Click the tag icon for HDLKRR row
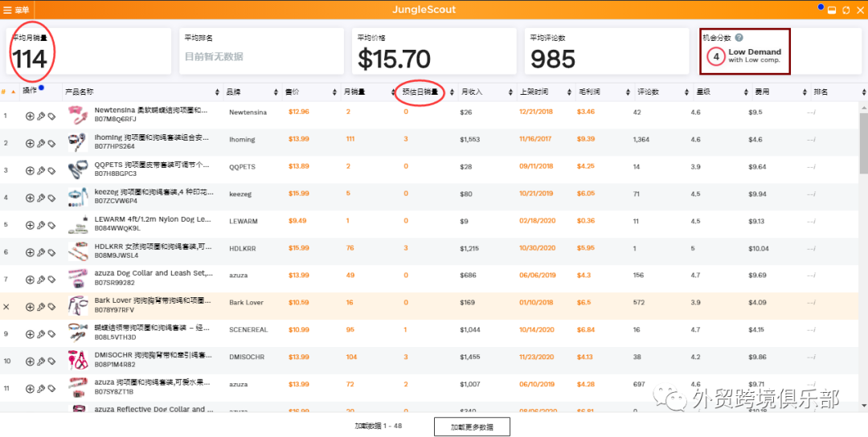 click(x=51, y=252)
